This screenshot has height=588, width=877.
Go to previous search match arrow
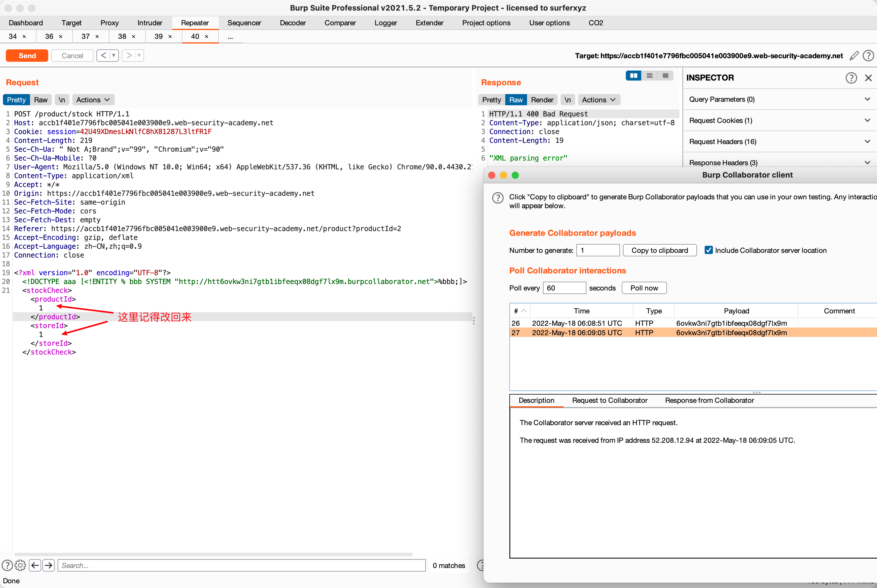click(35, 565)
